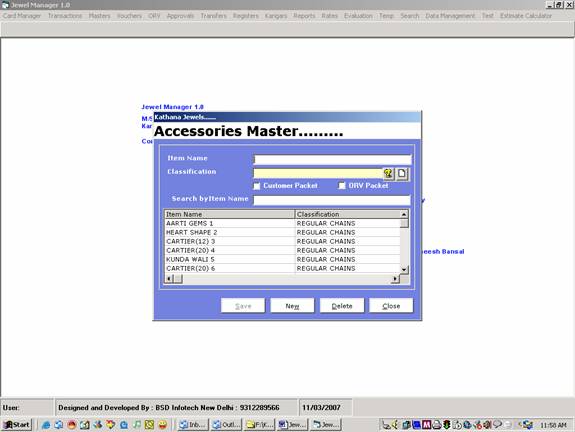
Task: Click the list scroll up arrow
Action: tap(404, 214)
